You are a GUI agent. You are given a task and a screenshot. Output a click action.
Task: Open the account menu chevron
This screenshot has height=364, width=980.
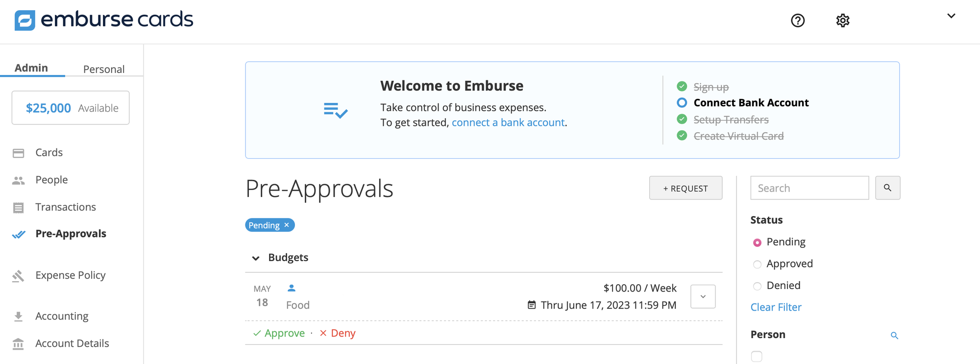tap(951, 15)
